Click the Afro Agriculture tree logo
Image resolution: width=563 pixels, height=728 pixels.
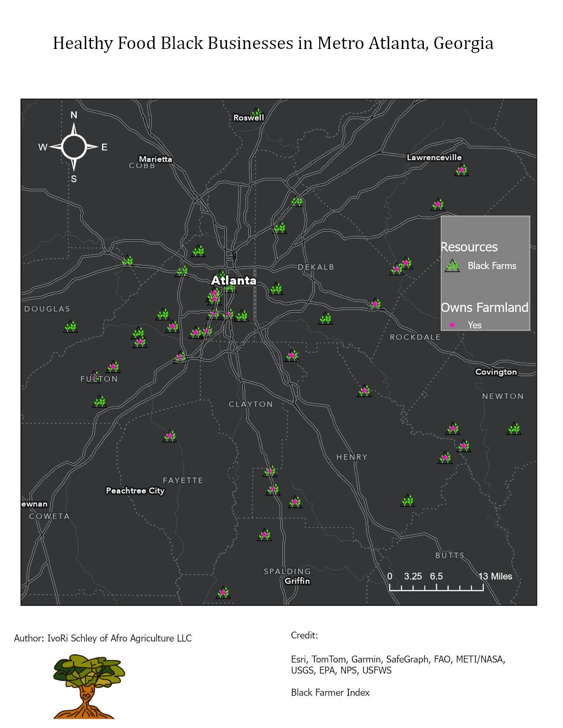click(x=89, y=687)
